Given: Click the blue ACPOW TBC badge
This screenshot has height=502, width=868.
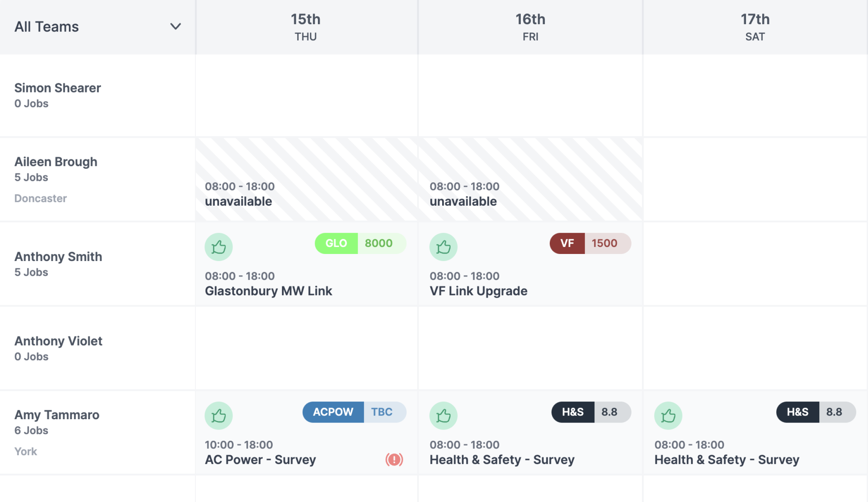Looking at the screenshot, I should tap(354, 412).
